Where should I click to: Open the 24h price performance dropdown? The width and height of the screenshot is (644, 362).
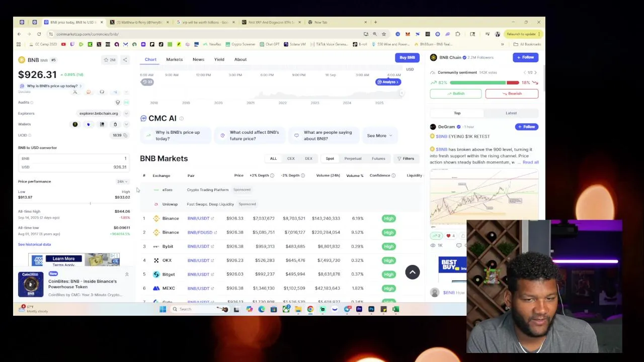tap(122, 182)
